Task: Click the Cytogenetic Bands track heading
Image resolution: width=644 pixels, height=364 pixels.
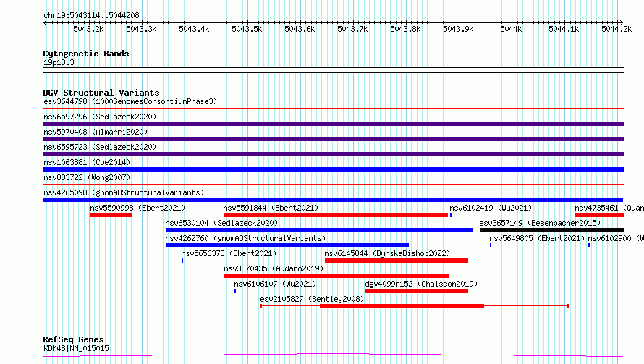Action: [x=86, y=54]
